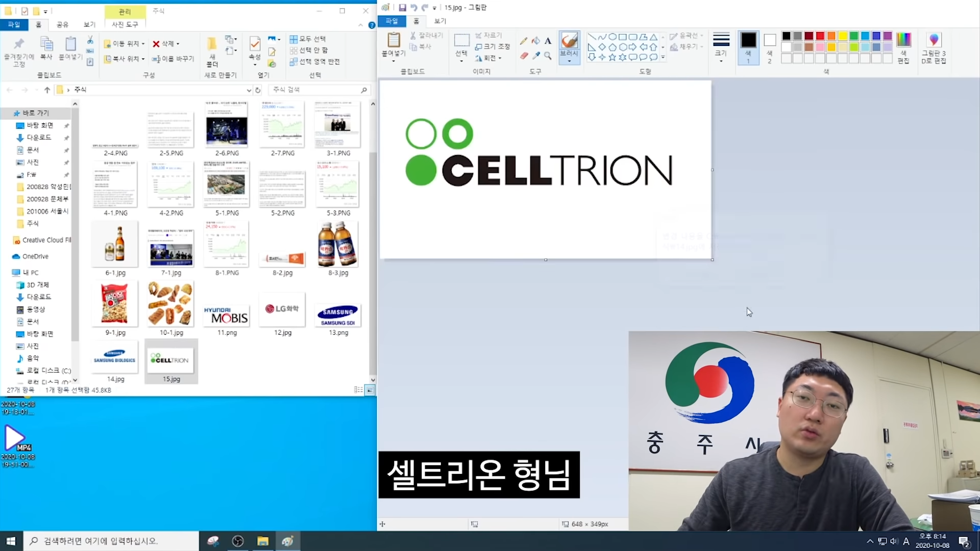Screen dimensions: 980x551
Task: Click Pin to Quick access icon
Action: click(x=19, y=43)
